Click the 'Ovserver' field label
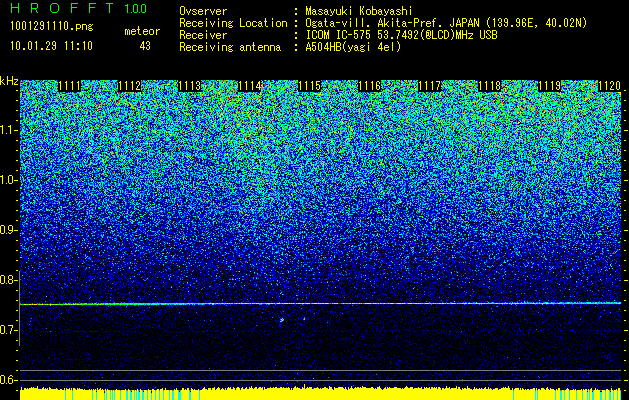 coord(203,12)
